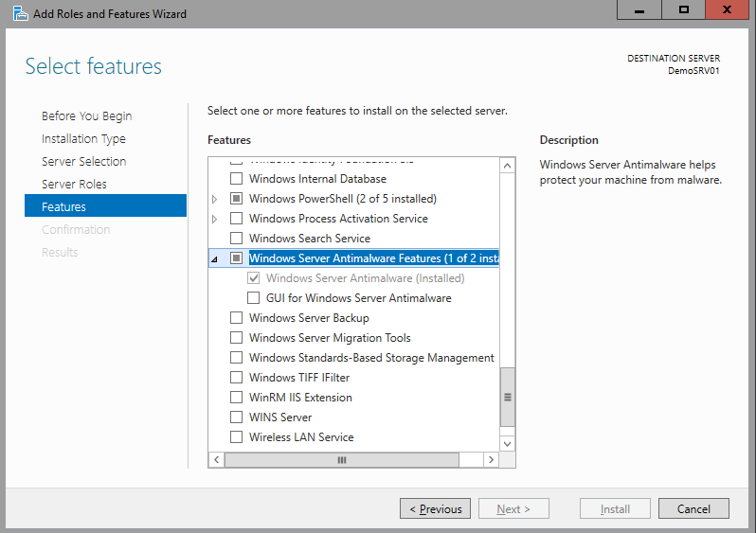
Task: Select the WinRM IIS Extension label
Action: click(300, 397)
